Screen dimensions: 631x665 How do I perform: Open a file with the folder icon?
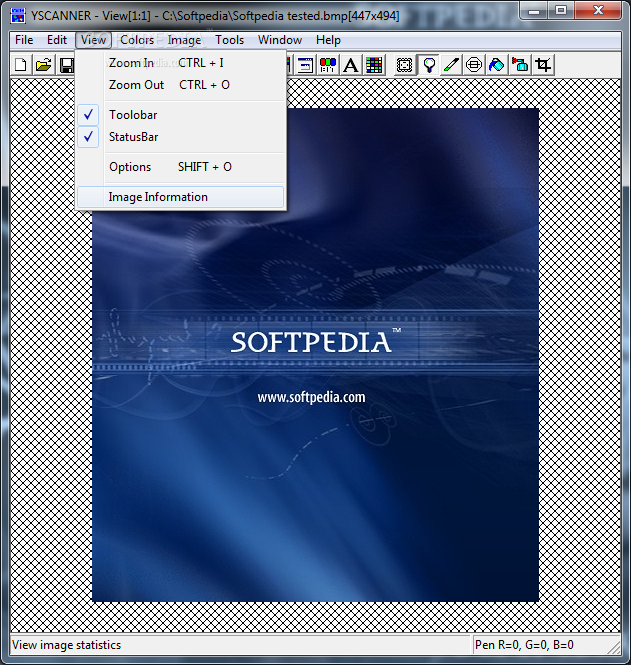click(x=44, y=65)
